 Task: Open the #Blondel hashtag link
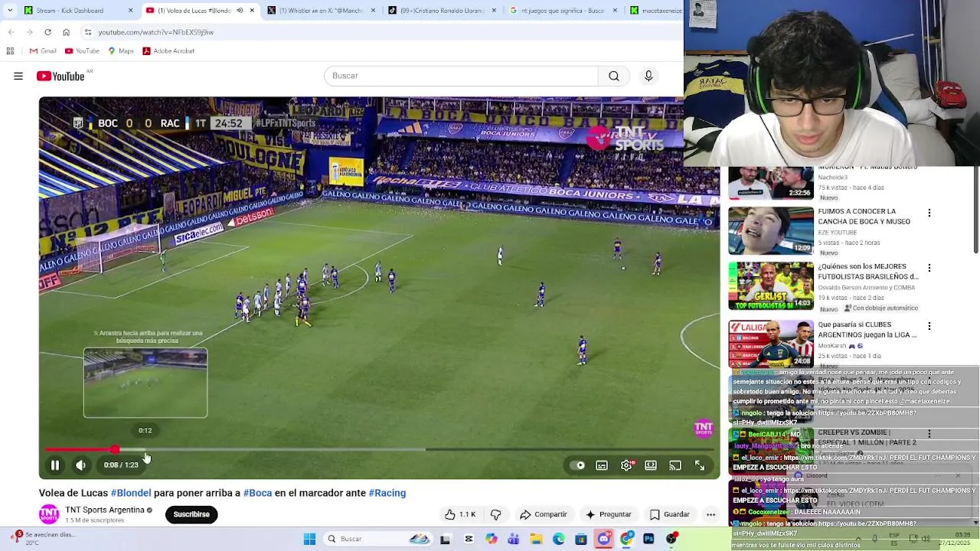coord(131,493)
